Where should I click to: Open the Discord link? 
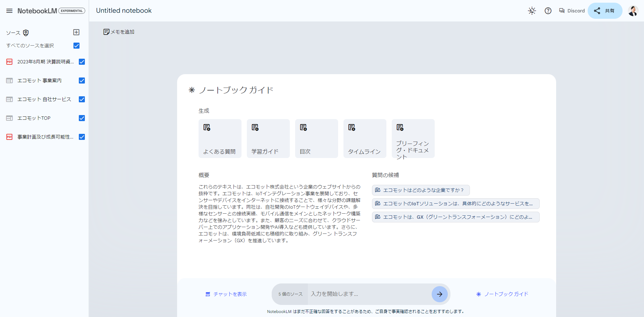(x=572, y=11)
